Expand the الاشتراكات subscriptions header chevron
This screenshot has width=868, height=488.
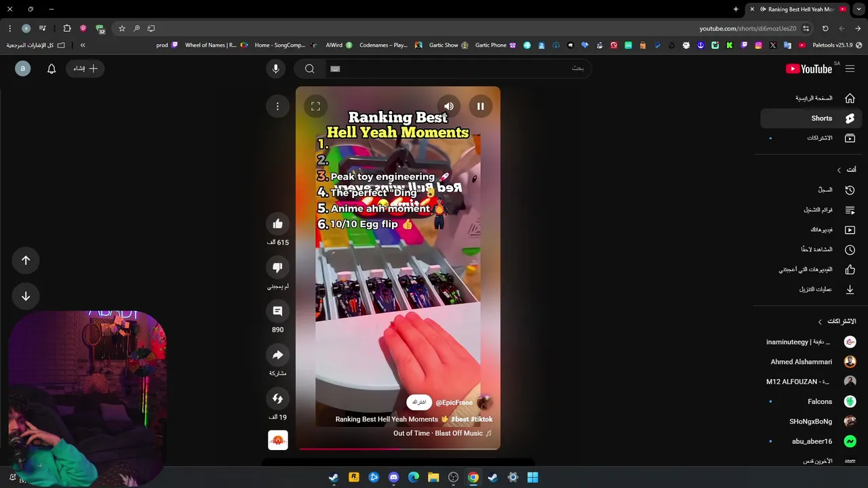tap(820, 322)
